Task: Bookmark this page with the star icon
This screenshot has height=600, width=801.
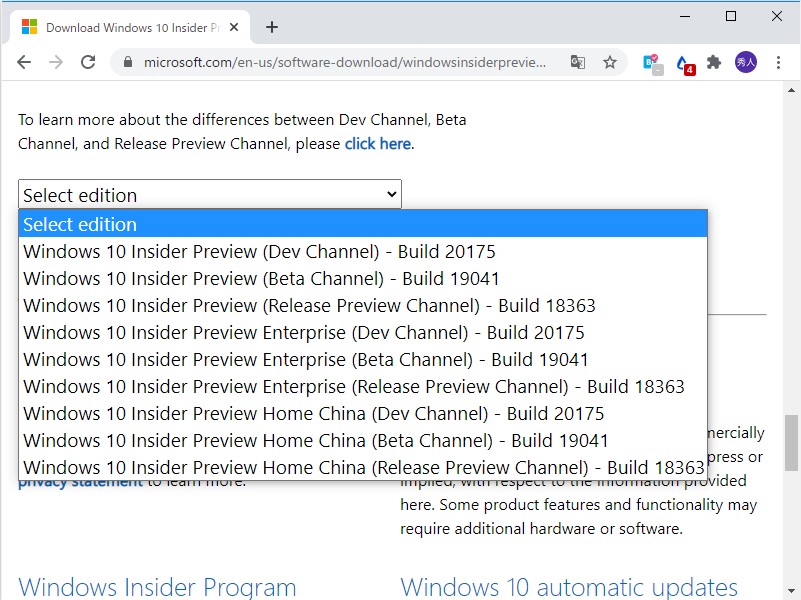Action: (610, 61)
